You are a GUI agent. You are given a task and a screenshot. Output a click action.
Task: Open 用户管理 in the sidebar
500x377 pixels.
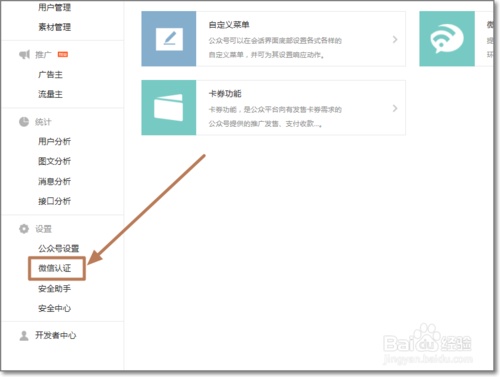point(54,7)
